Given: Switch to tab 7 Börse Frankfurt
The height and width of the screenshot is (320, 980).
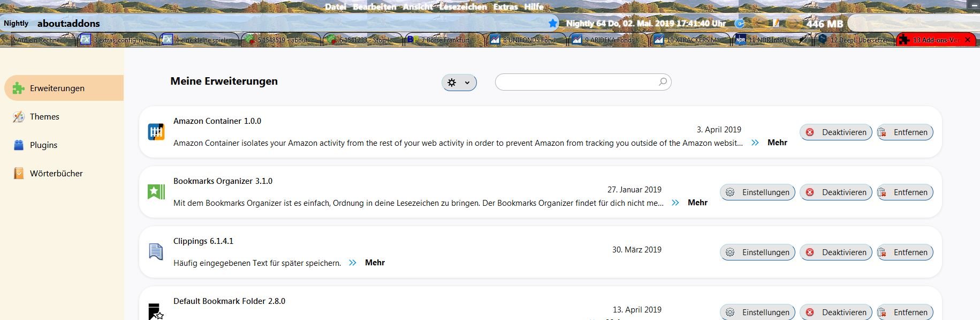Looking at the screenshot, I should click(444, 40).
